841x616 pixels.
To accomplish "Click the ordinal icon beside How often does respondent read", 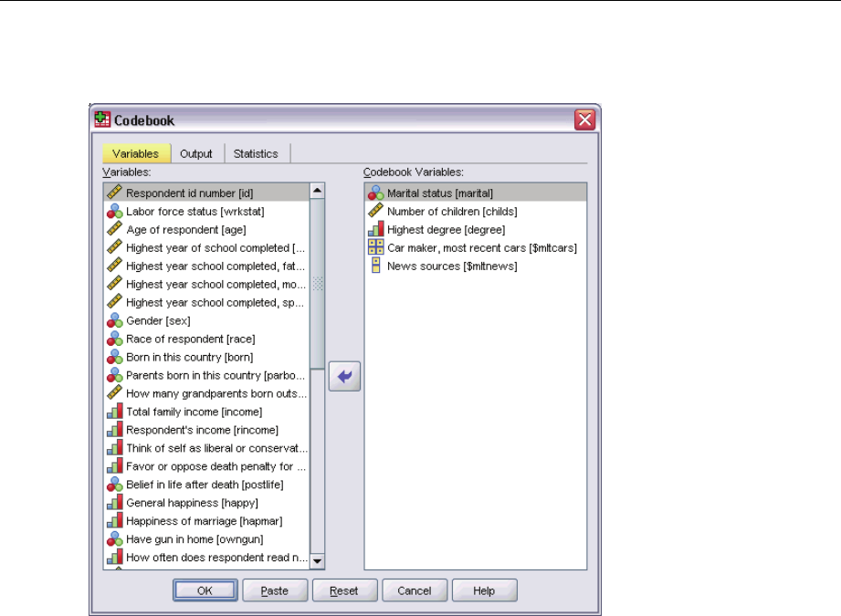I will [114, 558].
